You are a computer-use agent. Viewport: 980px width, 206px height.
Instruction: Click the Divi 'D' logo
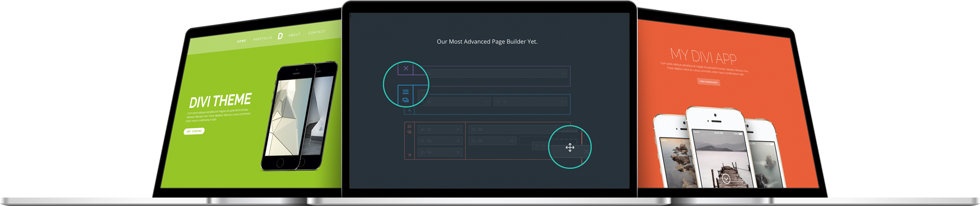[280, 36]
